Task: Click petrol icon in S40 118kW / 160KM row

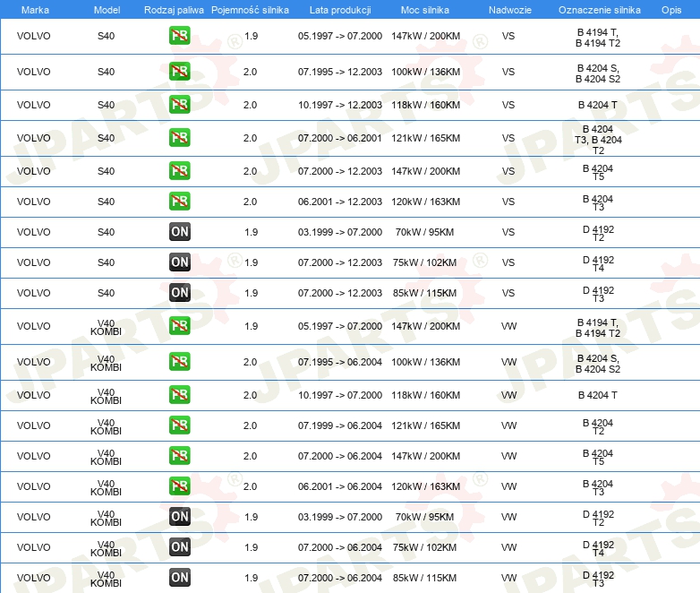Action: coord(179,105)
